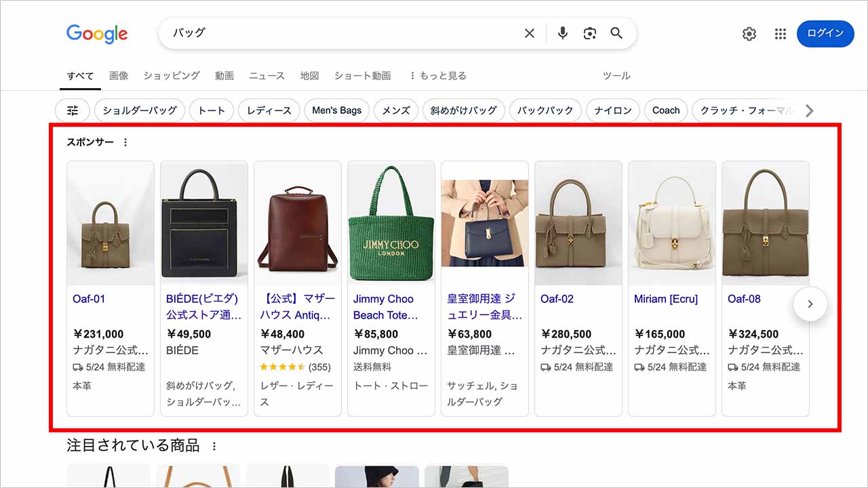Select the ナイロン filter chip
The image size is (868, 488).
pos(613,110)
